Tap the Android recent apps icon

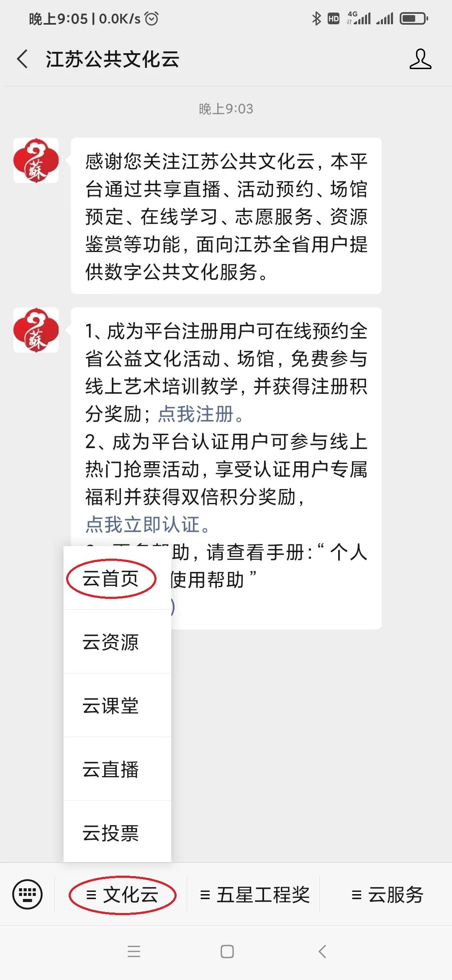[x=134, y=952]
